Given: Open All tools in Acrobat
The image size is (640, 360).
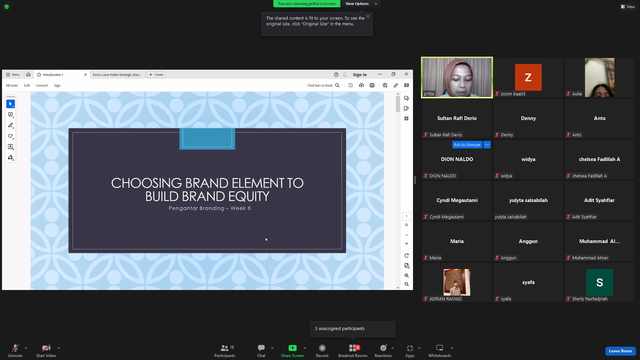Looking at the screenshot, I should [12, 85].
